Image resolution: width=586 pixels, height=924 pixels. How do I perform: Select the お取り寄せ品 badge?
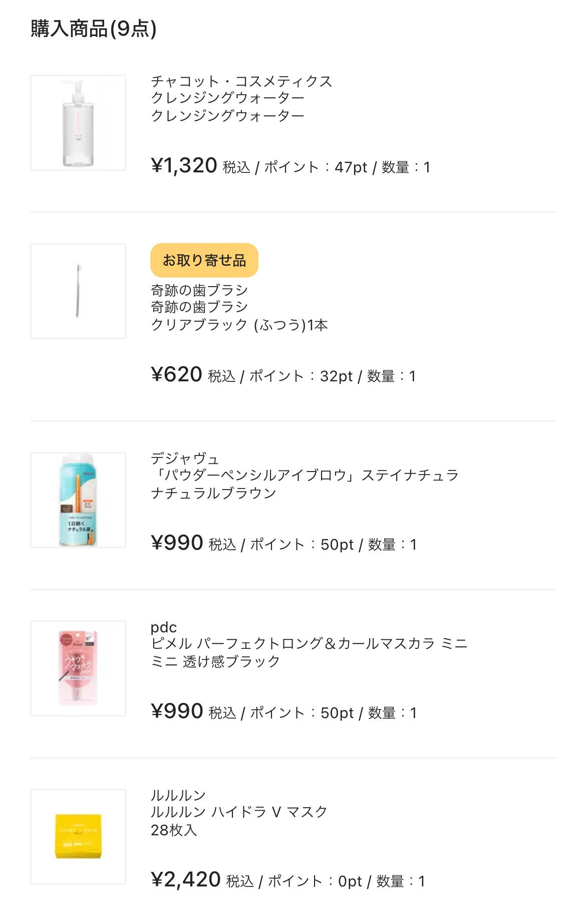[204, 261]
